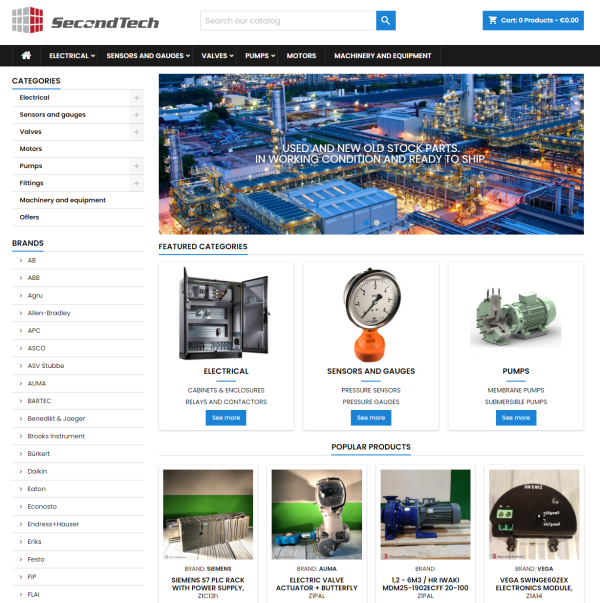The height and width of the screenshot is (603, 600).
Task: Open the Cart: 0 Products button
Action: (x=533, y=20)
